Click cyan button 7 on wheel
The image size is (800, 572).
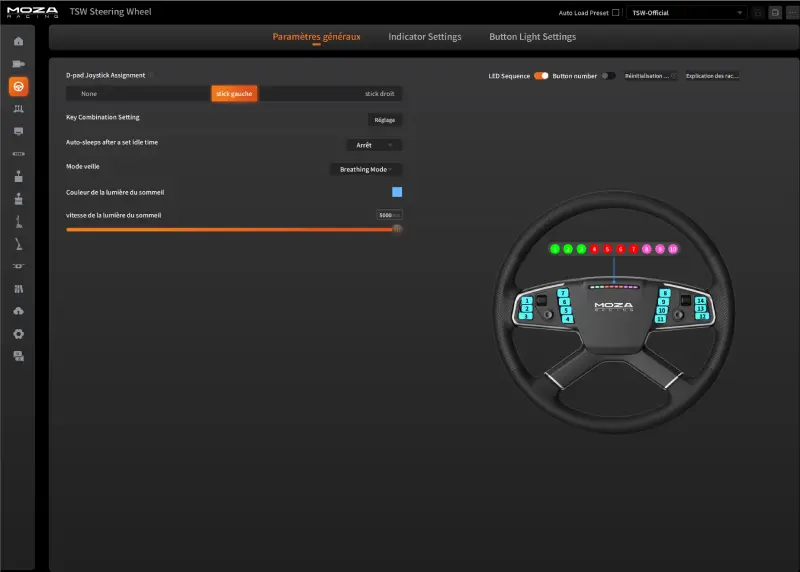coord(562,293)
